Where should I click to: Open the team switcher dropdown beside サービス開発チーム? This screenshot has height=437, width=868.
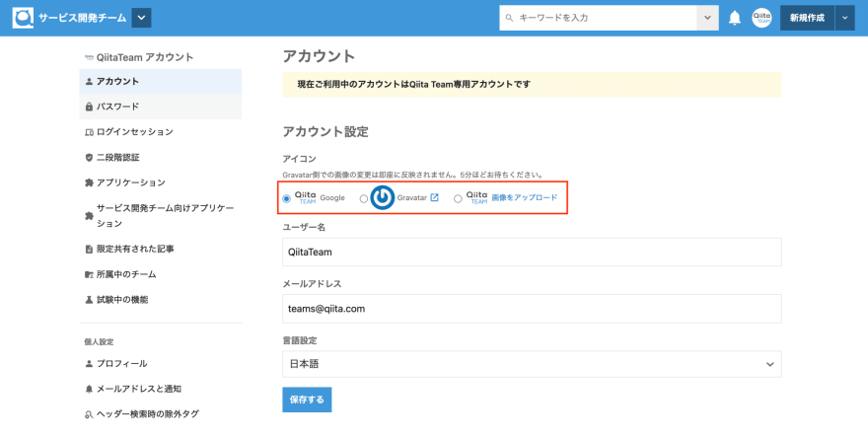pyautogui.click(x=141, y=18)
